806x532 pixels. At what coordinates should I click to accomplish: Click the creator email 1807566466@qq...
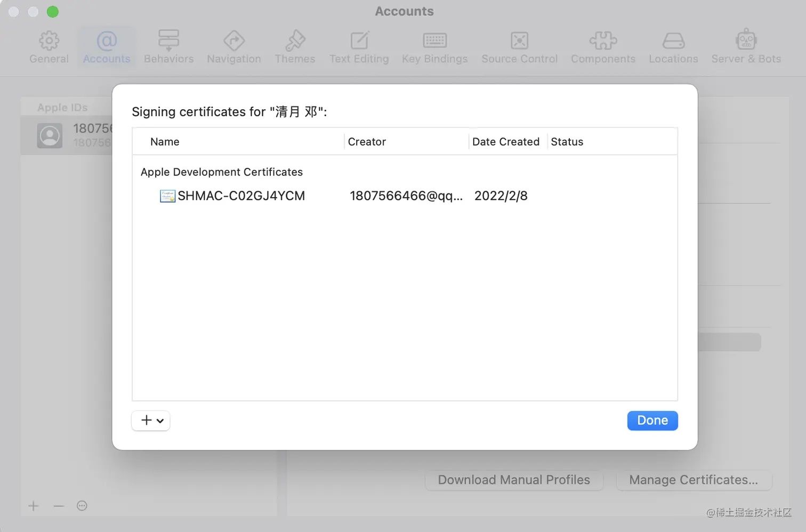[406, 196]
